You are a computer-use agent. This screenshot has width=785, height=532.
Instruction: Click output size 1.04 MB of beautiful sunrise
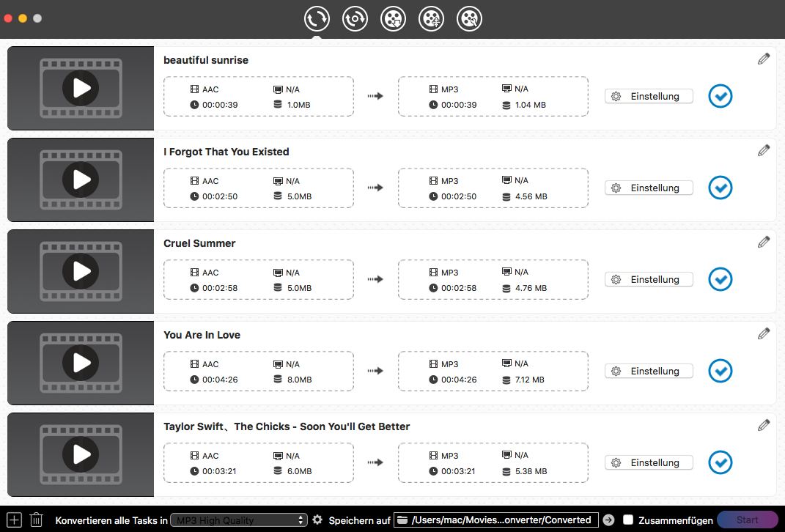click(530, 105)
